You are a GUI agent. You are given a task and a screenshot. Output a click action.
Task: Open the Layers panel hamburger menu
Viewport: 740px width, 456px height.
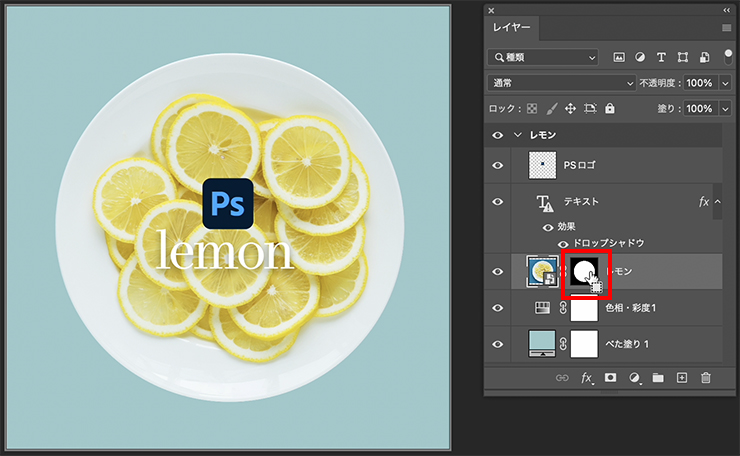(x=727, y=29)
